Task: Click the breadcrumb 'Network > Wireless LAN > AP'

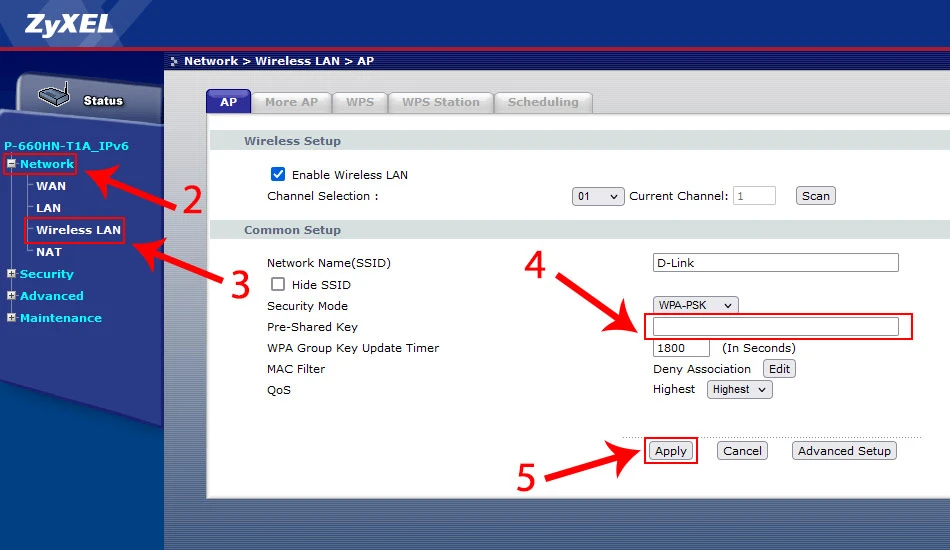Action: (x=279, y=61)
